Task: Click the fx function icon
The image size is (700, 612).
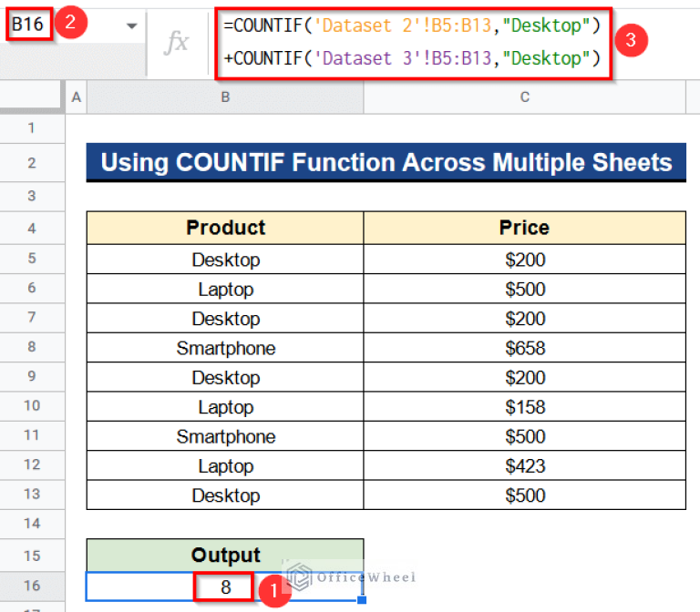Action: click(x=176, y=43)
